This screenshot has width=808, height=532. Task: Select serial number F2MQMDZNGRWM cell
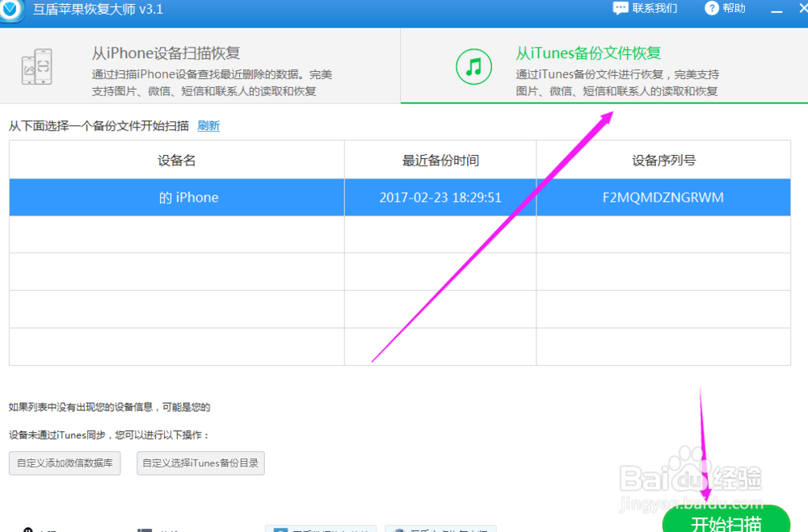pyautogui.click(x=663, y=197)
